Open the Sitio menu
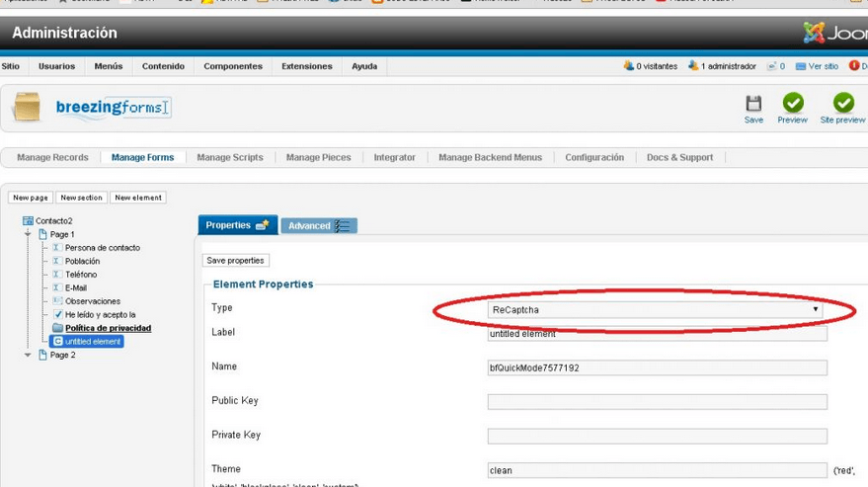This screenshot has height=487, width=868. (x=11, y=66)
